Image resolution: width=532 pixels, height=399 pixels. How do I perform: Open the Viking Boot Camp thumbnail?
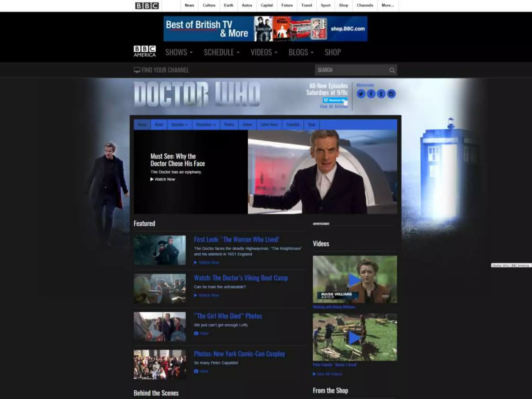point(160,288)
